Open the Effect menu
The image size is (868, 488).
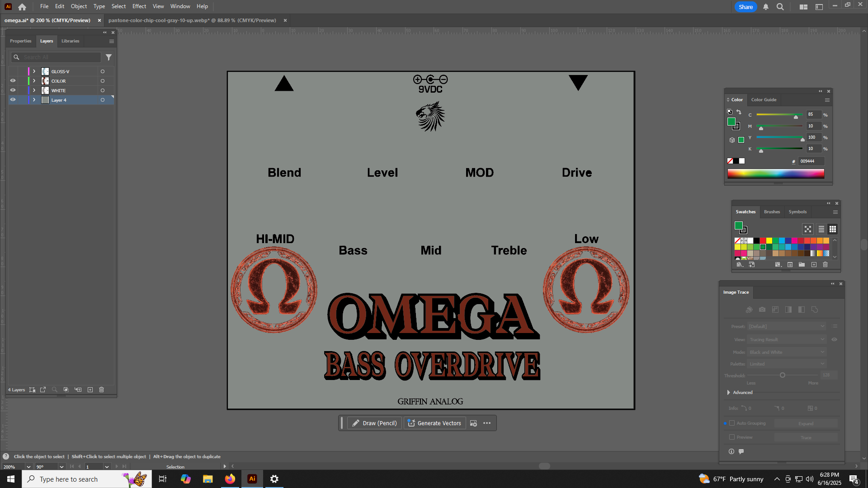coord(139,6)
